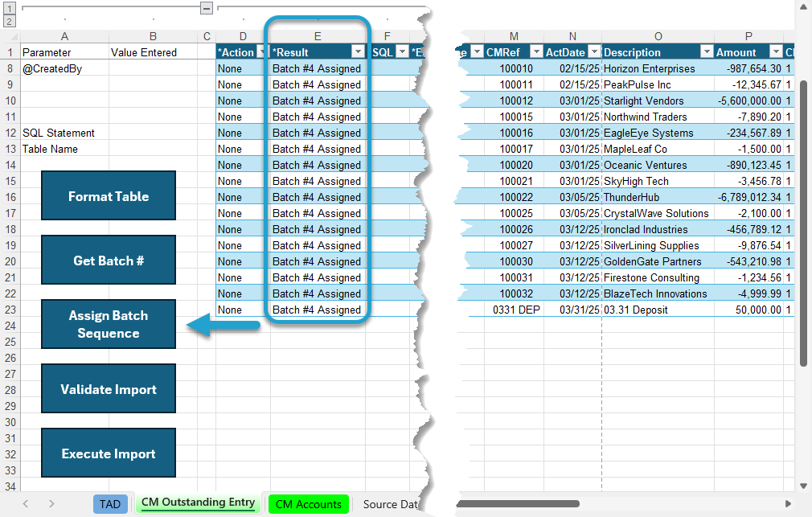Screen dimensions: 812x517
Task: Click the horizontal scrollbar thumb
Action: [518, 503]
